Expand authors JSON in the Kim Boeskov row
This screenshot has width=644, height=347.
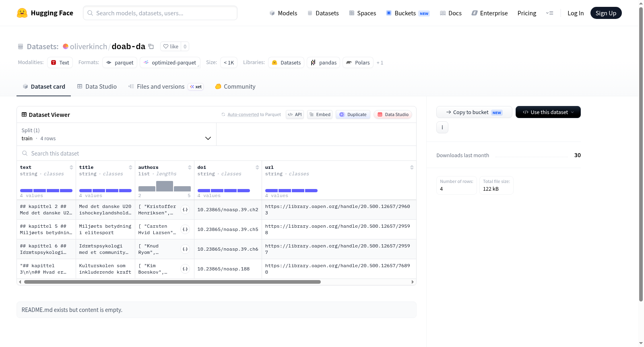click(x=185, y=269)
